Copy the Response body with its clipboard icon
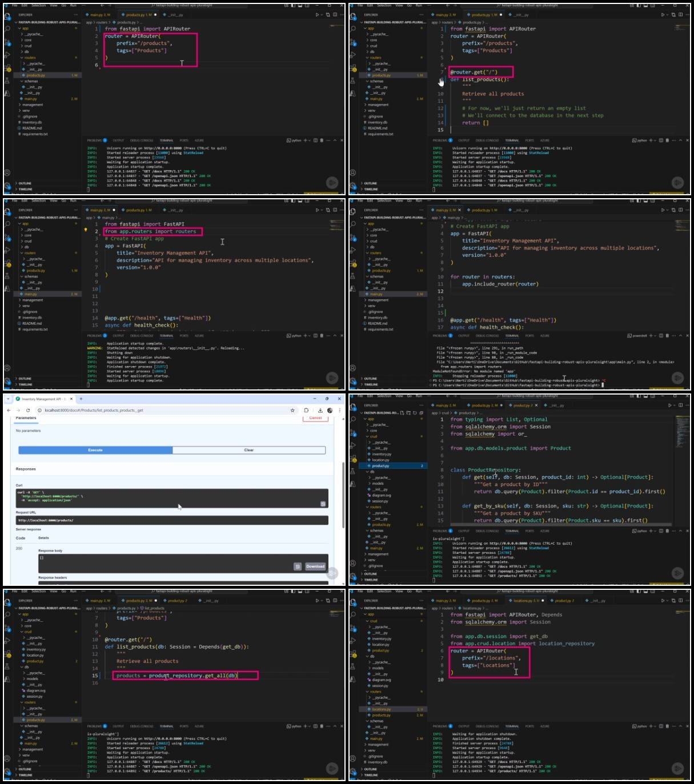Image resolution: width=694 pixels, height=784 pixels. (x=298, y=566)
